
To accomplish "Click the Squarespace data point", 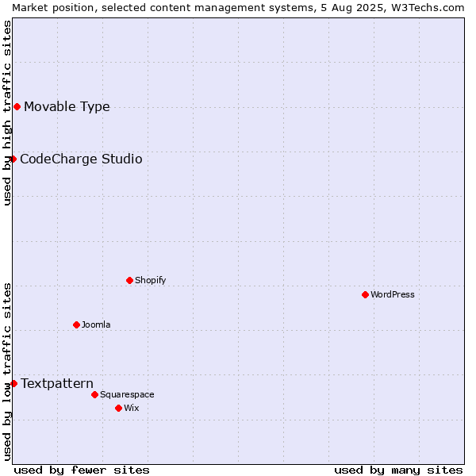I will [x=94, y=394].
